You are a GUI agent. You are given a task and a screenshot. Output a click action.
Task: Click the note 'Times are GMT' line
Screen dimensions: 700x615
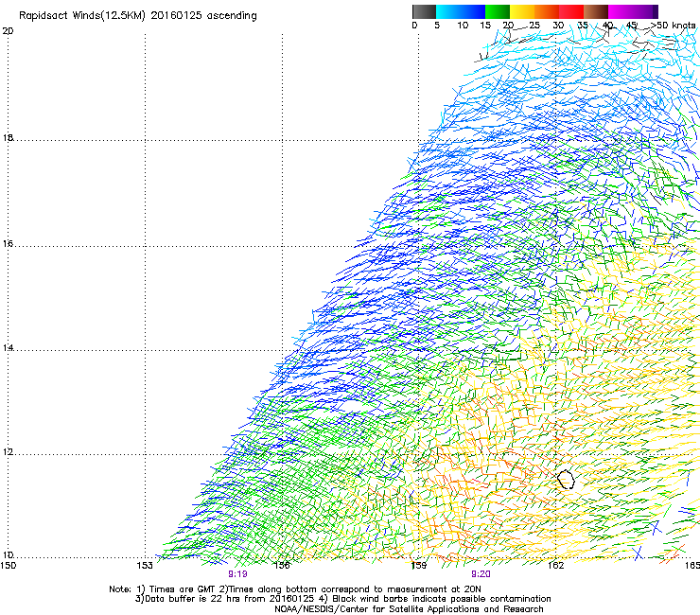[x=295, y=589]
